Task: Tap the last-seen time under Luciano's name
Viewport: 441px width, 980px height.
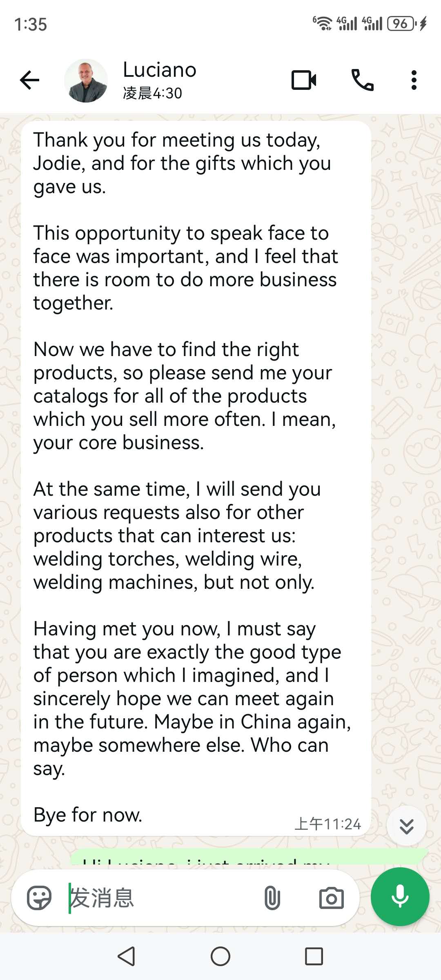Action: tap(152, 93)
